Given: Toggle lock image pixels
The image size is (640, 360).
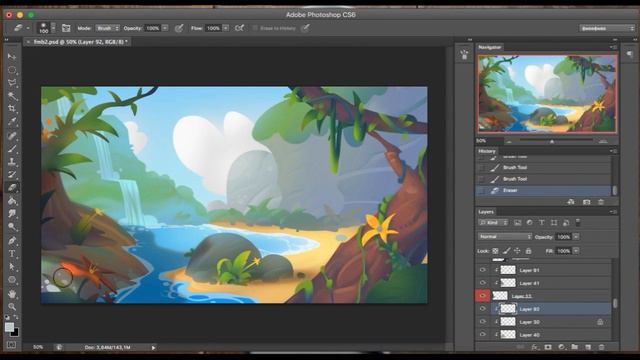Looking at the screenshot, I should click(x=506, y=251).
